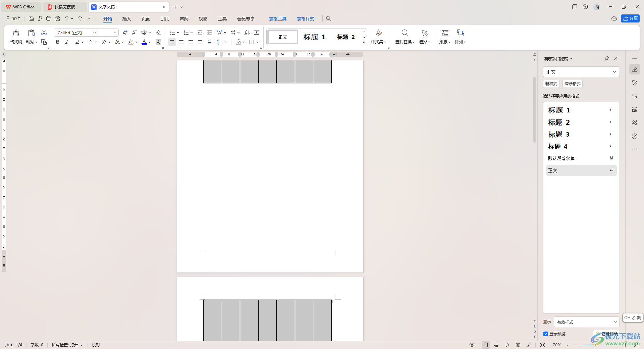
Task: Pin the Styles and Formatting pane
Action: pyautogui.click(x=606, y=58)
